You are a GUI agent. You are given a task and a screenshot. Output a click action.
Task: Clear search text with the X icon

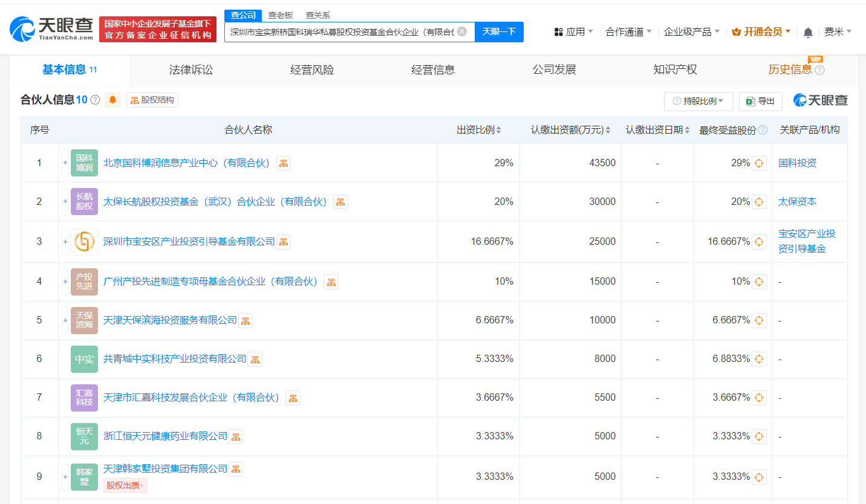pyautogui.click(x=462, y=31)
